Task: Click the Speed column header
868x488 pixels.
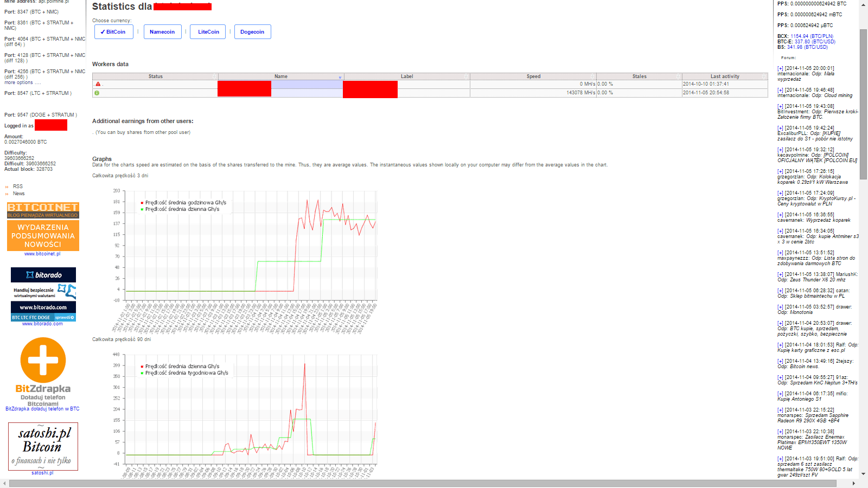Action: 533,76
